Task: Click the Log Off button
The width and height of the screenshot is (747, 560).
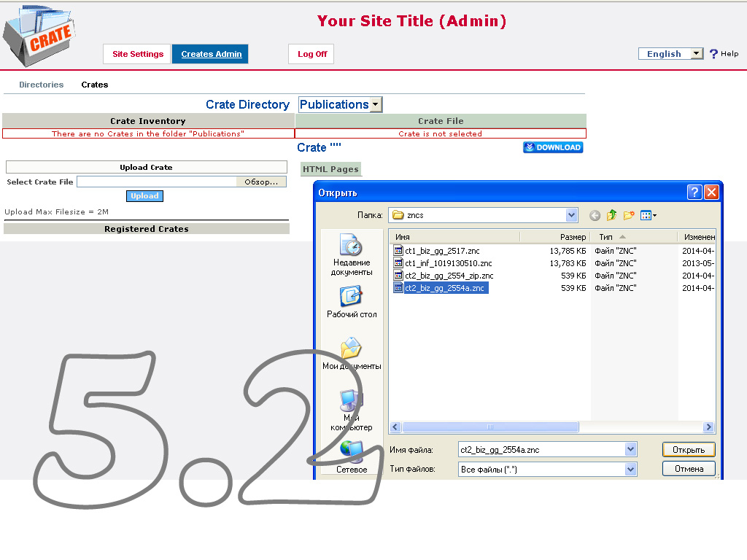Action: point(311,54)
